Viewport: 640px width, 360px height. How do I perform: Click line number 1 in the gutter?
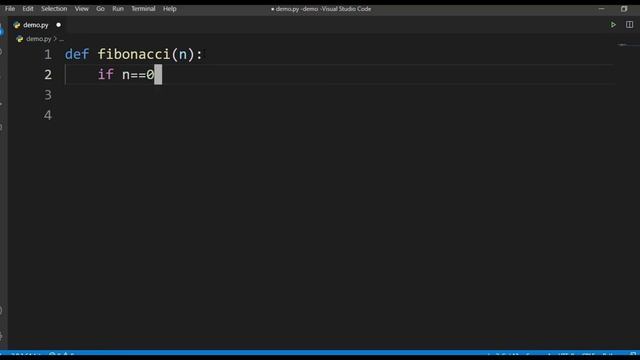click(x=48, y=54)
